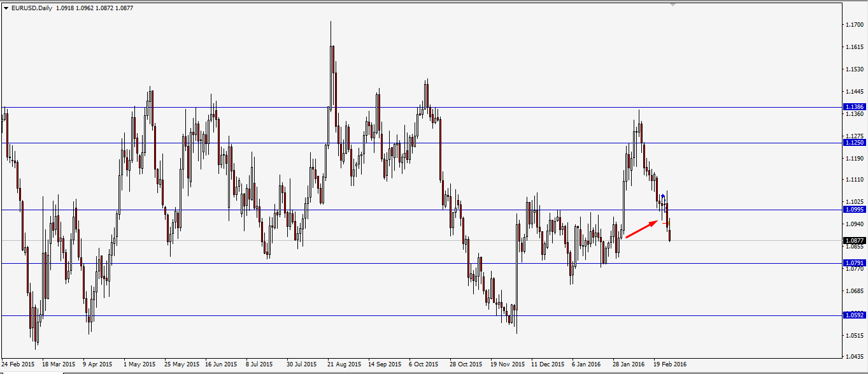Select the black horizontal line at level 1.0592
Viewport: 868px width, 374px height.
click(420, 315)
